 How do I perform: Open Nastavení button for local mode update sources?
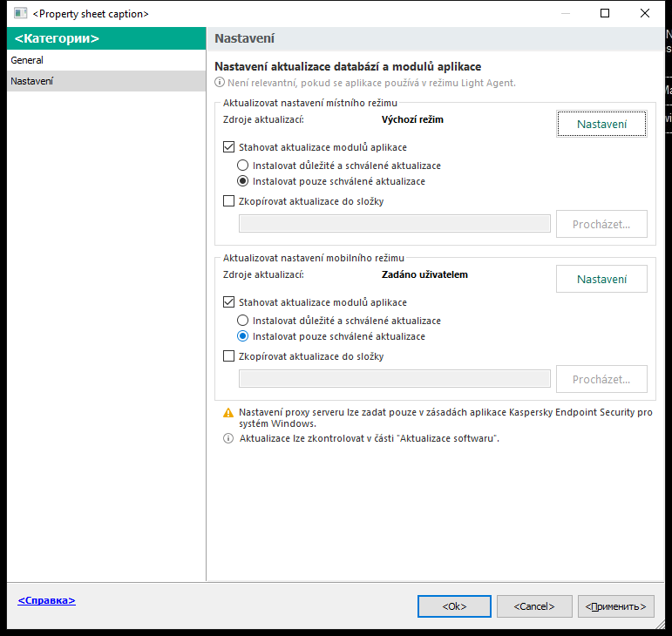tap(601, 125)
